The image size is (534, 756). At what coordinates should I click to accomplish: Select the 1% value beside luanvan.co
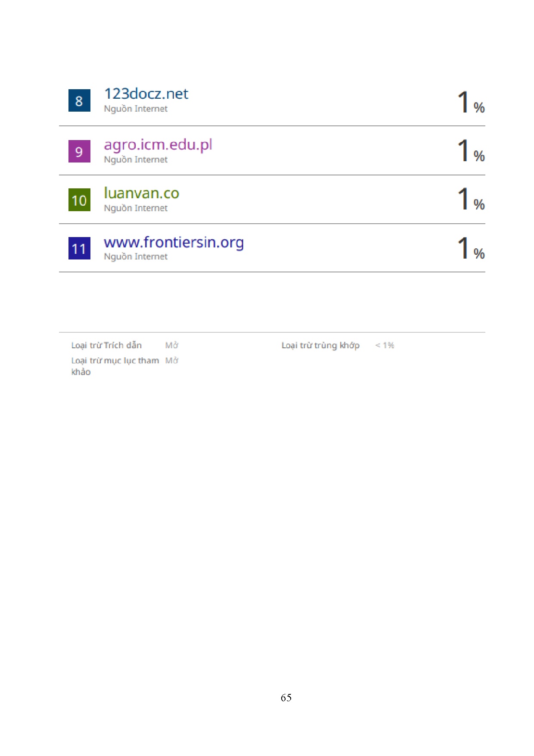point(471,200)
